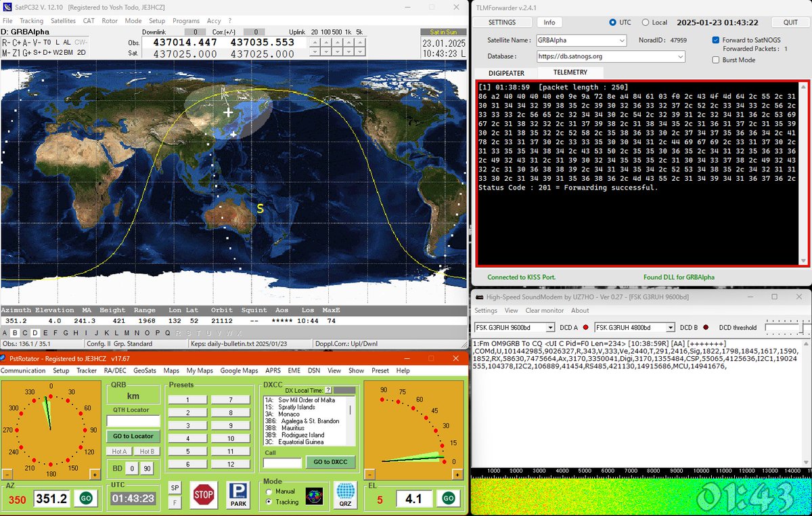
Task: Click the minus icon on azimuth dial
Action: click(x=6, y=474)
